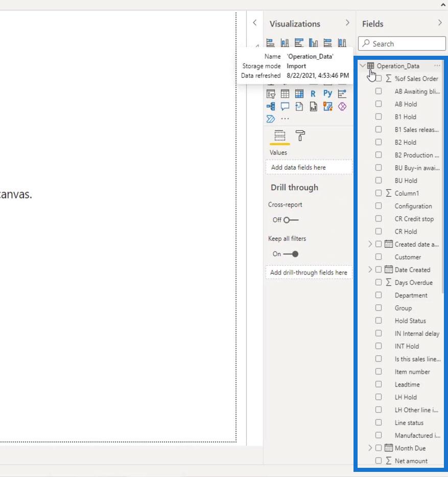Click the LH Hold field name
448x477 pixels.
pyautogui.click(x=406, y=397)
